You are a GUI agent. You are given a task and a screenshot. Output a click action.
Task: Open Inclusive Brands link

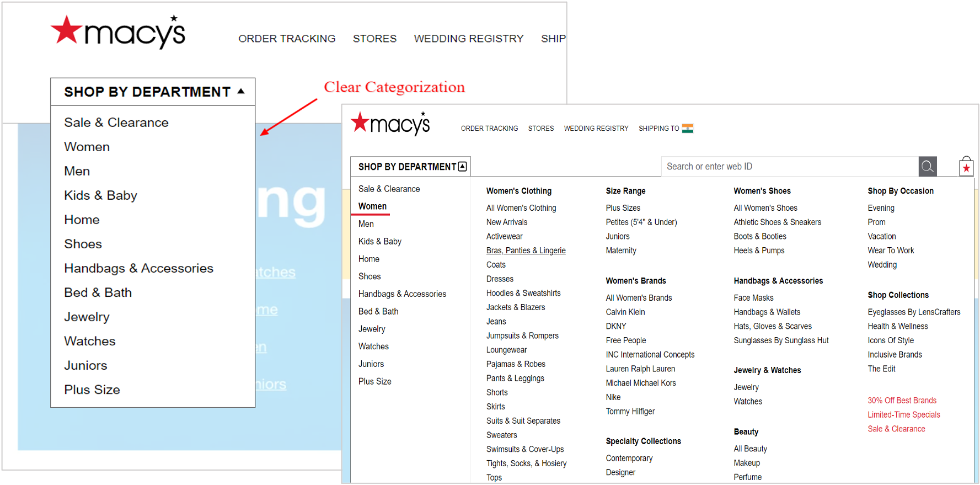pyautogui.click(x=895, y=355)
